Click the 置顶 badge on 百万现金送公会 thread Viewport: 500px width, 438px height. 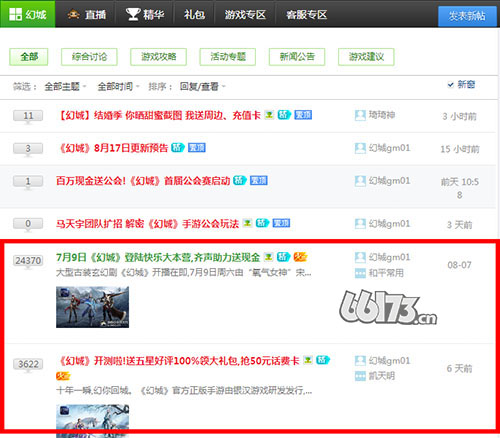click(259, 181)
